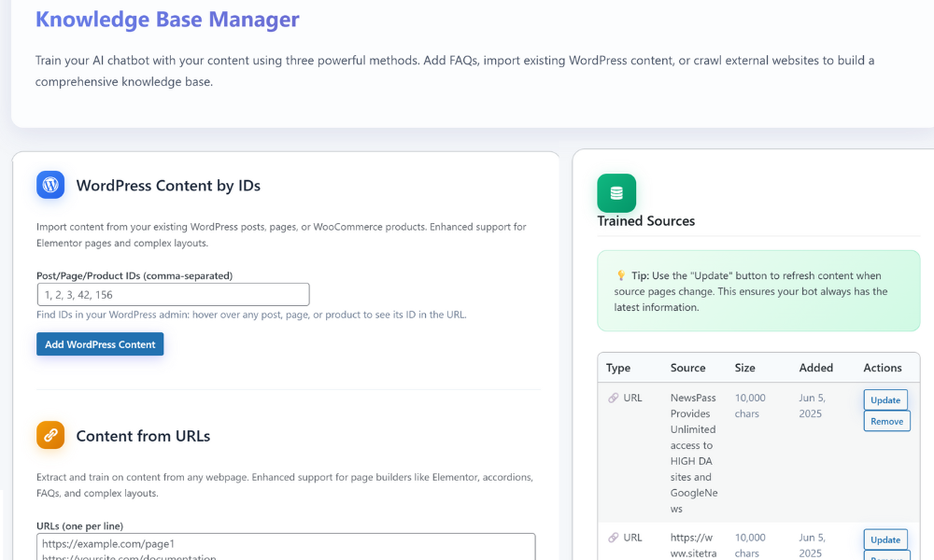Click the link icon in the sitetra URL row
Screen dimensions: 934x560
tap(614, 538)
